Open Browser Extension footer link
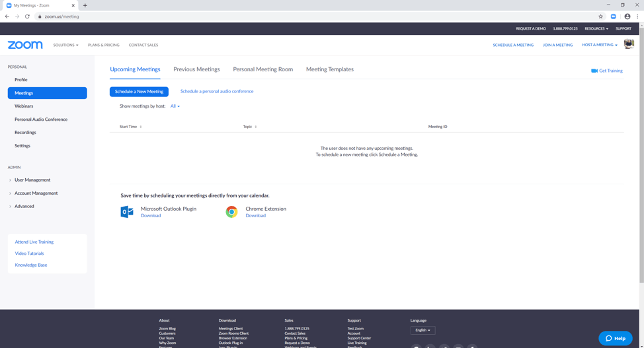Screen dimensions: 644x348 233,338
